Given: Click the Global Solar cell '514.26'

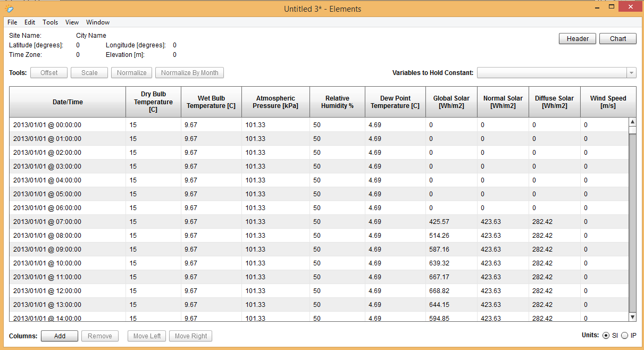Looking at the screenshot, I should click(451, 236).
